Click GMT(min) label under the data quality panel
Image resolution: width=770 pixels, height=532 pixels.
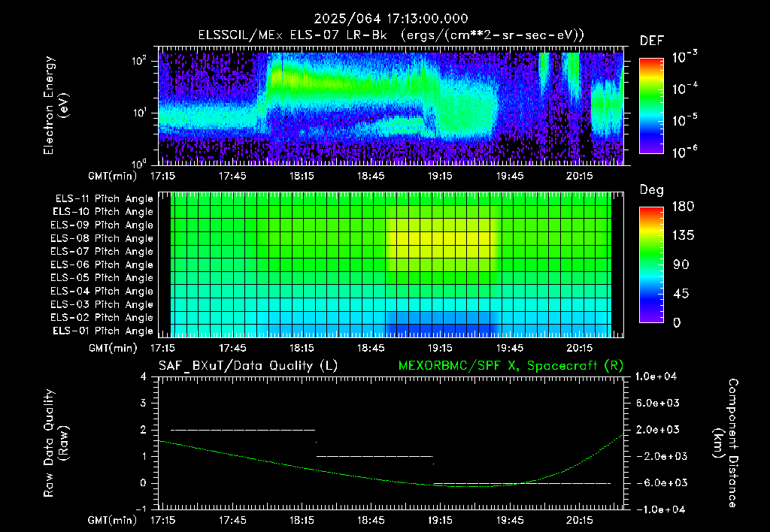pyautogui.click(x=113, y=520)
